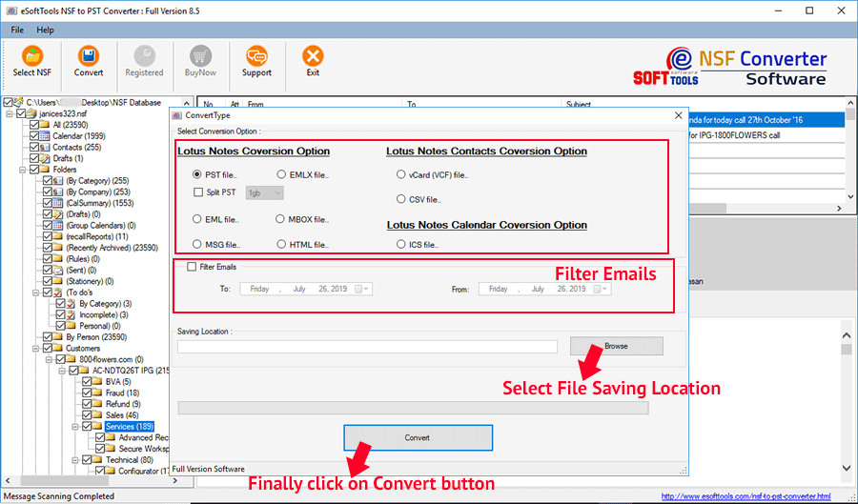Image resolution: width=858 pixels, height=504 pixels.
Task: Collapse the janices323.nsf tree node
Action: coord(10,113)
